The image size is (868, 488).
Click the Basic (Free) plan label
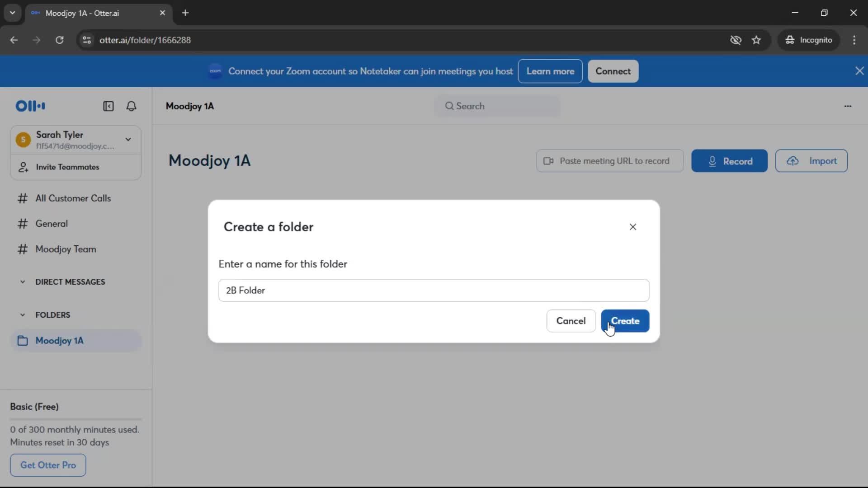click(x=34, y=407)
